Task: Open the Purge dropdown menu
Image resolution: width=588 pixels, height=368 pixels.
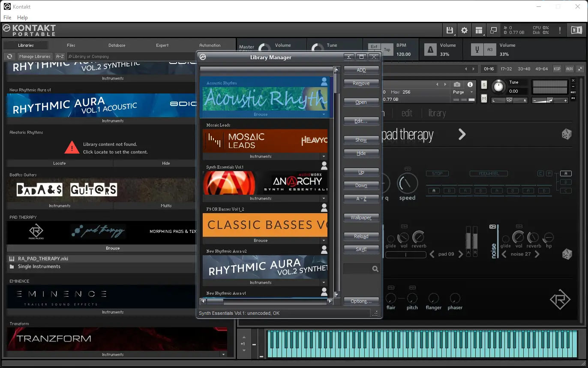Action: pyautogui.click(x=463, y=92)
